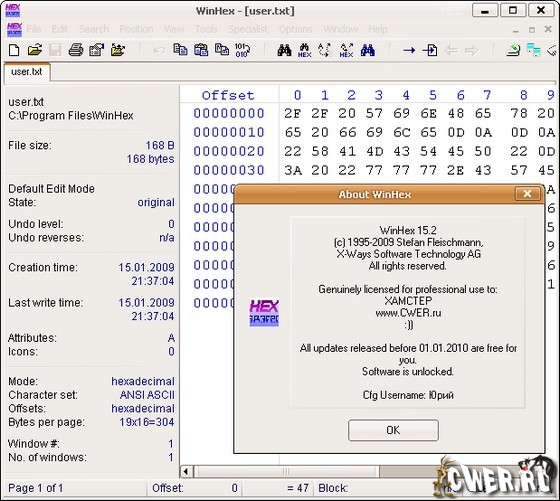Open the View menu
This screenshot has height=501, width=560.
(x=174, y=29)
